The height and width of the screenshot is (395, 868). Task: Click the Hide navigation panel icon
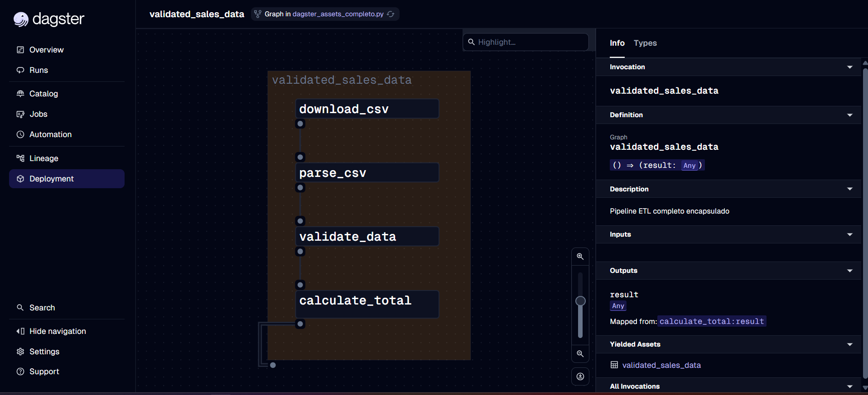pyautogui.click(x=20, y=331)
